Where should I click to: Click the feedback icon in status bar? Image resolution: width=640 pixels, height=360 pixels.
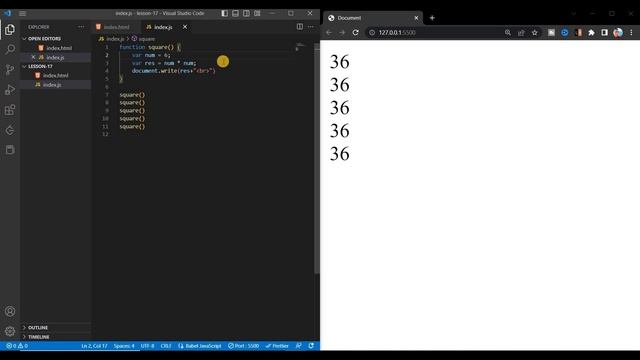pos(298,346)
